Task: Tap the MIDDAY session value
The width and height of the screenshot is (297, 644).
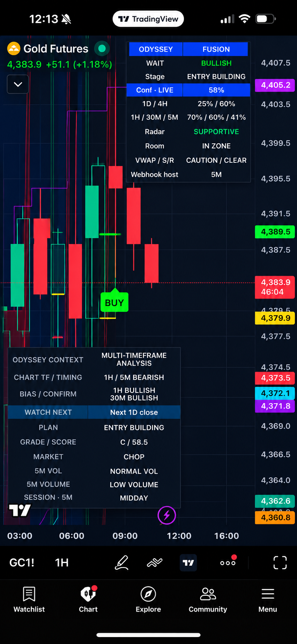Action: (x=134, y=498)
